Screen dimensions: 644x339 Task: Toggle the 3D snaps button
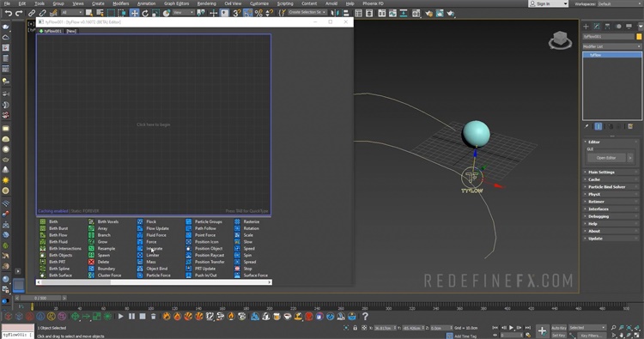237,13
